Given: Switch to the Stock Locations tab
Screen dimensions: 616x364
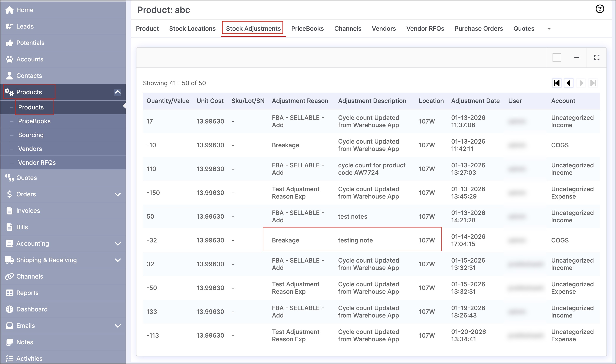Looking at the screenshot, I should pyautogui.click(x=192, y=29).
